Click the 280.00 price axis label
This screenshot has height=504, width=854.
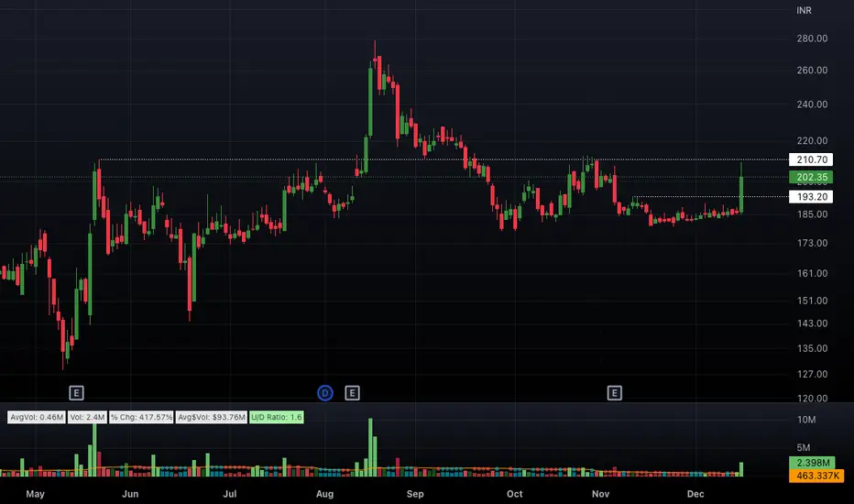812,38
